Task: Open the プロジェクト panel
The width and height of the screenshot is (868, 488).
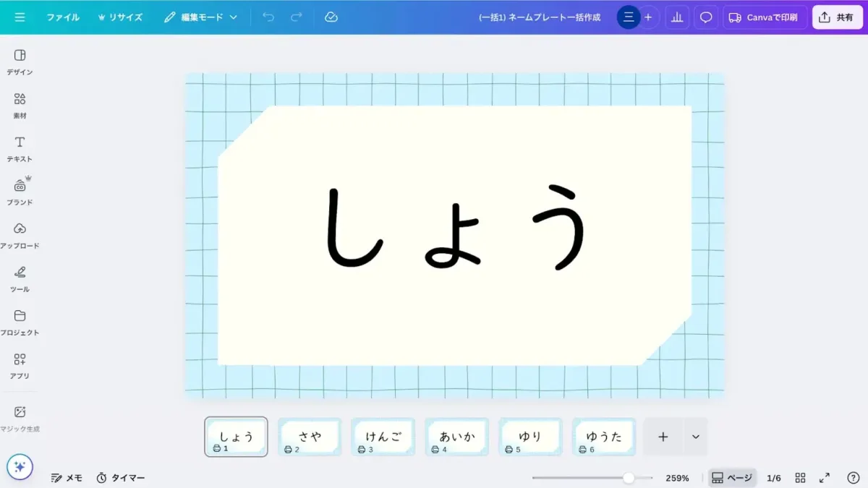Action: pyautogui.click(x=20, y=323)
